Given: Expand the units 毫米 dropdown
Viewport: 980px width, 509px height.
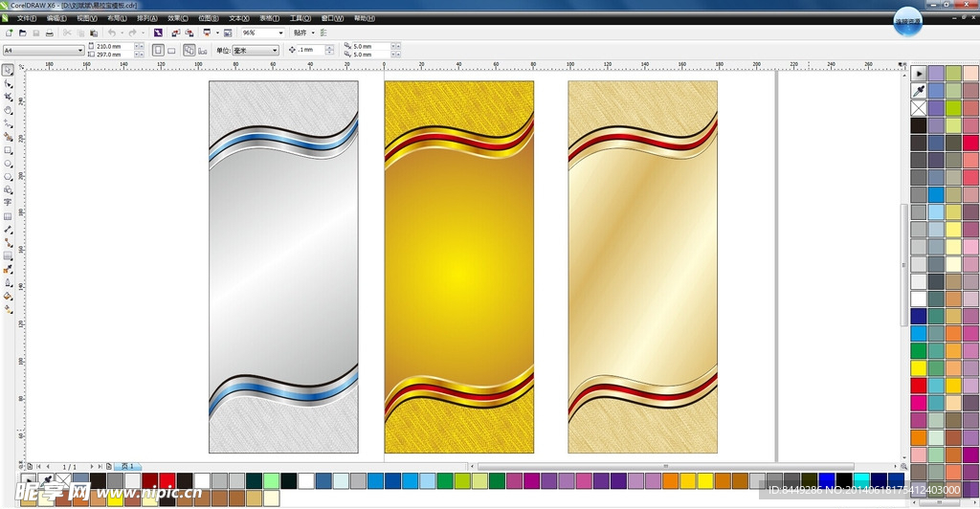Looking at the screenshot, I should 274,50.
